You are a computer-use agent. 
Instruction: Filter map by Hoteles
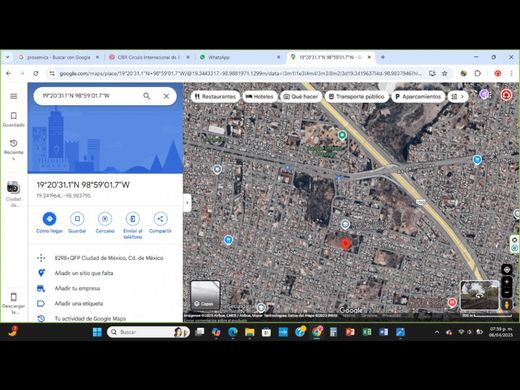(260, 97)
